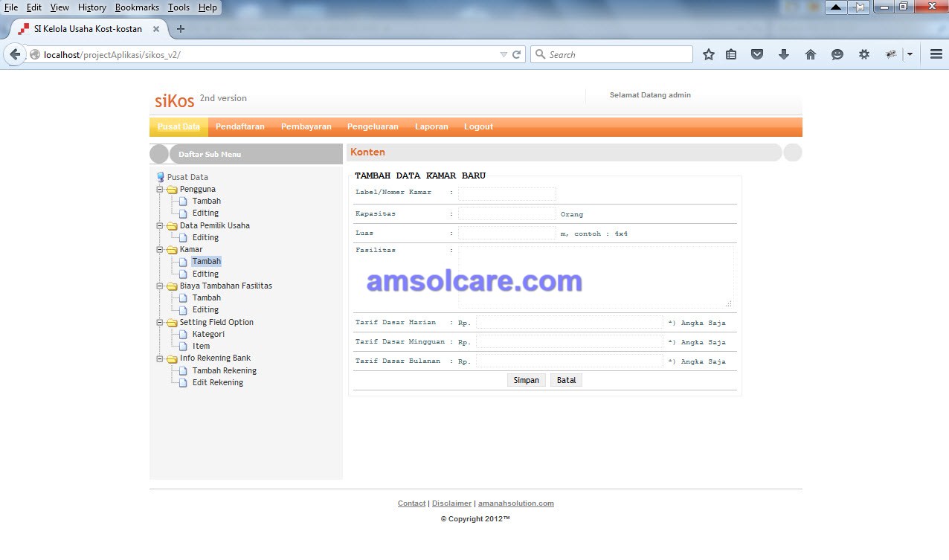Save page to Pocket
This screenshot has height=560, width=949.
(x=757, y=54)
